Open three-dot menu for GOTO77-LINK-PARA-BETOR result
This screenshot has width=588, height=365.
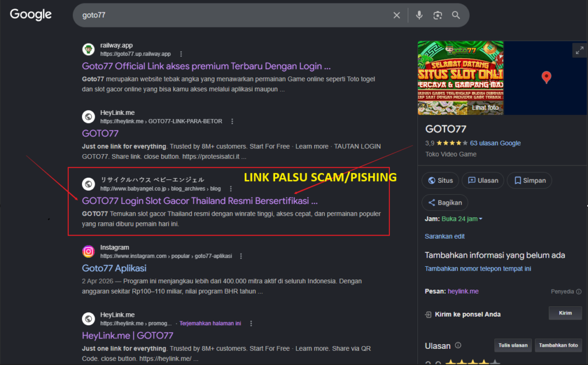(x=232, y=121)
